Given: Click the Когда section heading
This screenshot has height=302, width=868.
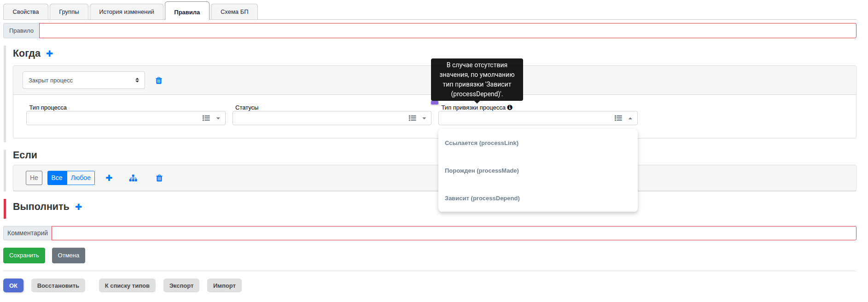Looking at the screenshot, I should click(x=27, y=53).
